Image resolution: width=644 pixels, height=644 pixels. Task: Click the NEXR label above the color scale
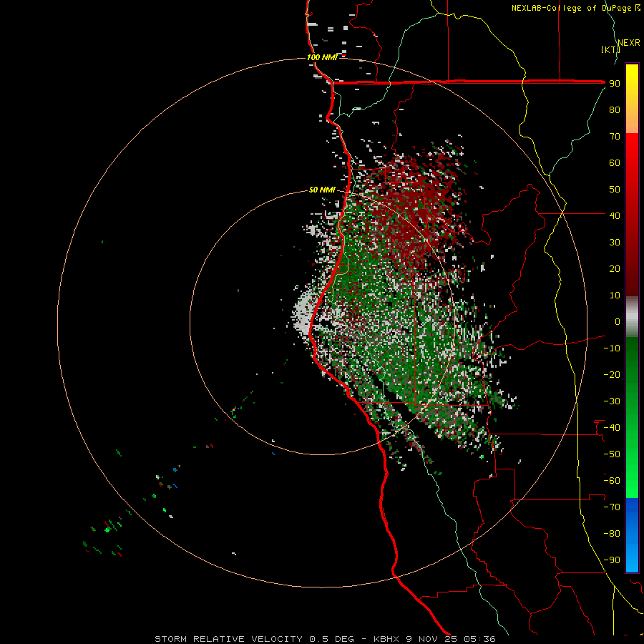click(x=629, y=43)
